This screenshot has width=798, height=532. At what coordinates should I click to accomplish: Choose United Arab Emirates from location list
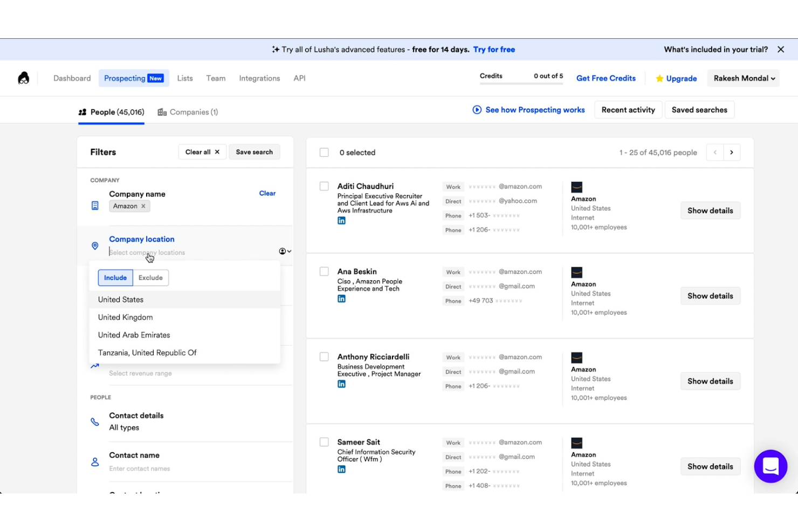(x=185, y=335)
